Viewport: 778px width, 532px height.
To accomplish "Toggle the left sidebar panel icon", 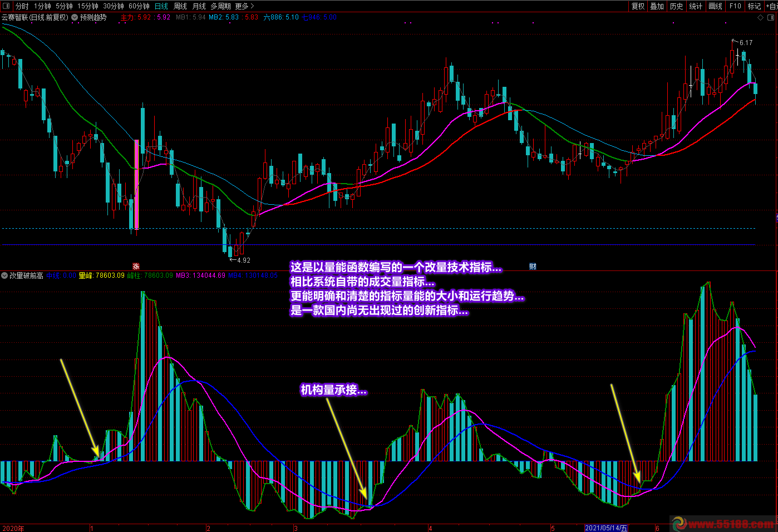I will pyautogui.click(x=7, y=6).
